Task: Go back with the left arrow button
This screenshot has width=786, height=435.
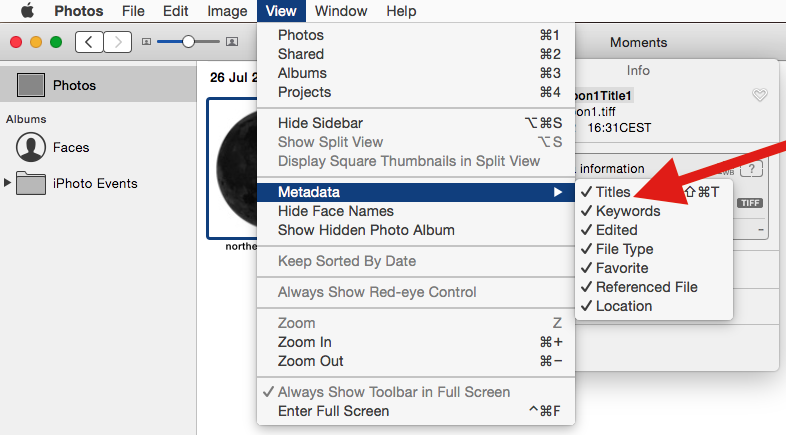Action: 89,42
